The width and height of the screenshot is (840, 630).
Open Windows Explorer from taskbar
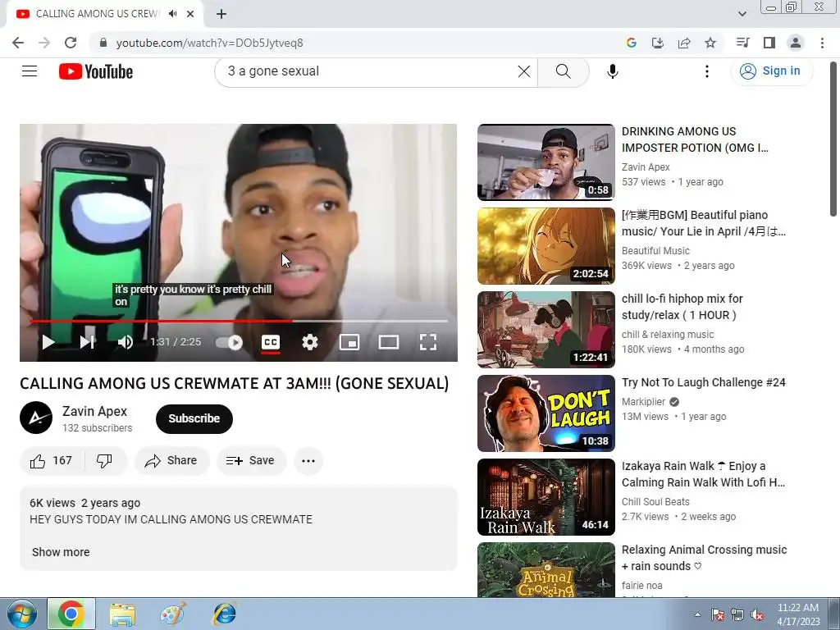point(123,614)
